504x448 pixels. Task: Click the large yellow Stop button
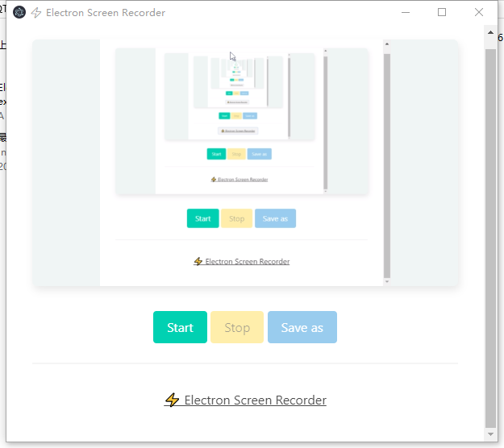237,327
